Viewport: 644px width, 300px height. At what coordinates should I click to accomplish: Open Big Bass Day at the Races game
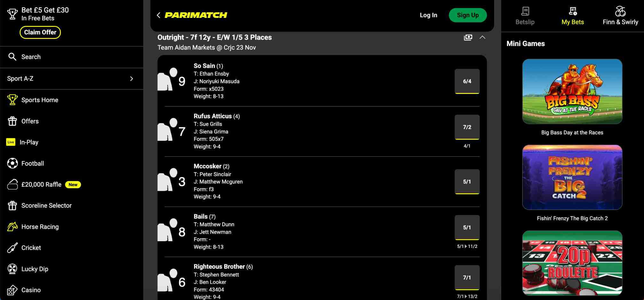pos(572,91)
